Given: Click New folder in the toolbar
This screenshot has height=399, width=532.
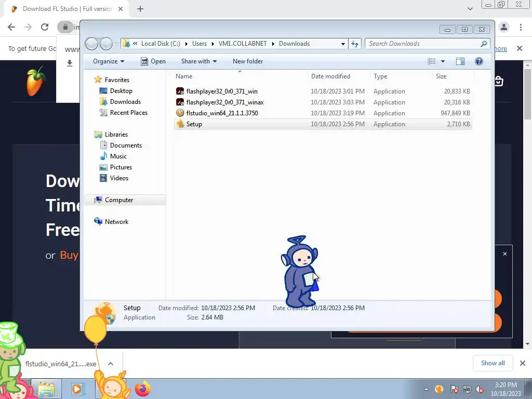Looking at the screenshot, I should point(248,61).
